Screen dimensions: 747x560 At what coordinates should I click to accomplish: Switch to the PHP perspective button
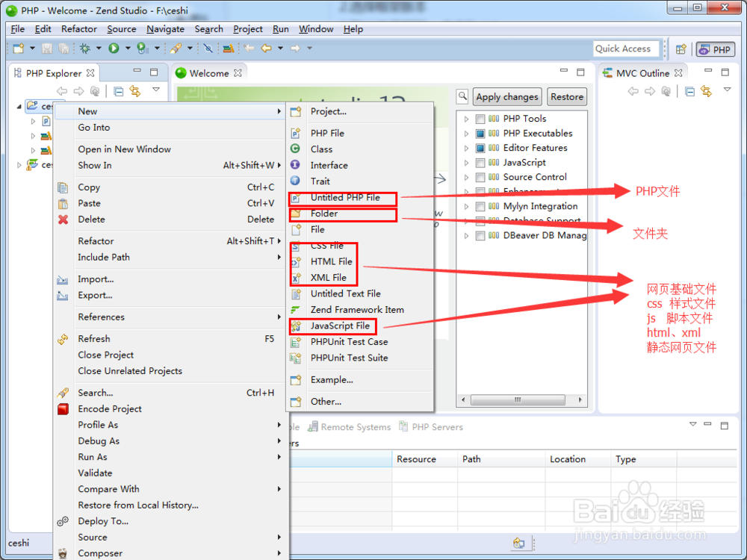coord(716,49)
